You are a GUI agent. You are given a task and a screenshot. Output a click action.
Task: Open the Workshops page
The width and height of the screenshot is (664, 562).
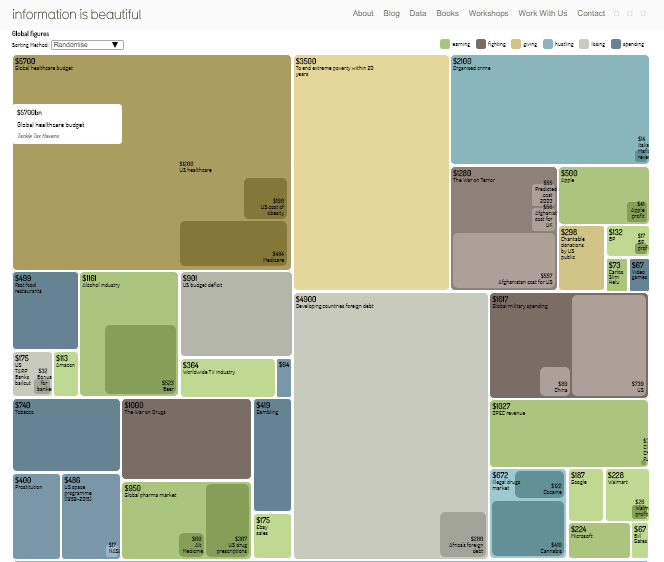point(488,14)
